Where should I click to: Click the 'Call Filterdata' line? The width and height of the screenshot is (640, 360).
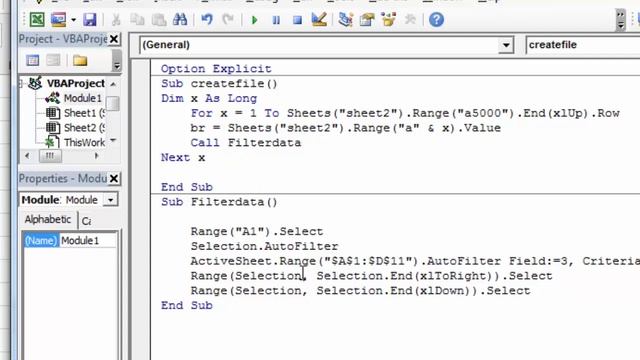pos(245,142)
